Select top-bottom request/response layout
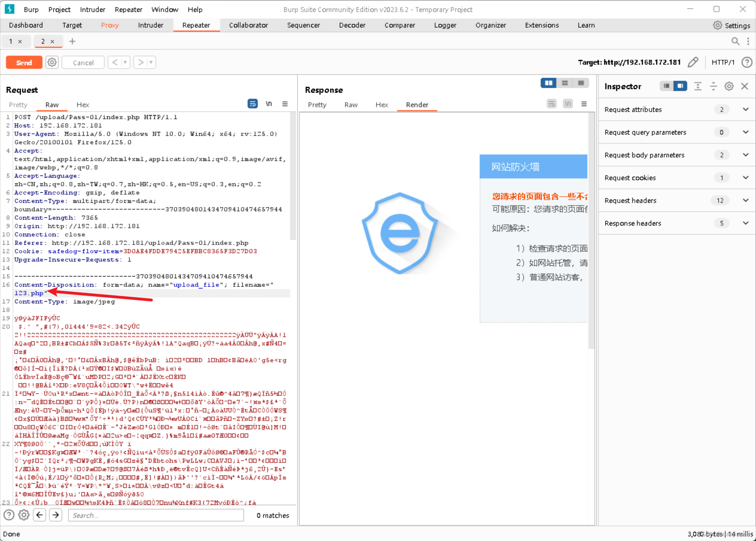The width and height of the screenshot is (756, 541). click(x=565, y=83)
